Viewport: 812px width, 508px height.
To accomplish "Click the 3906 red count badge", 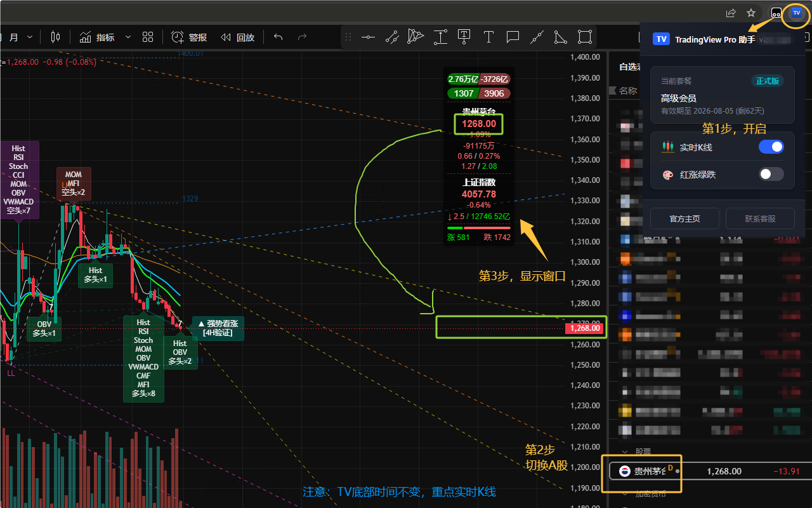I will point(494,93).
